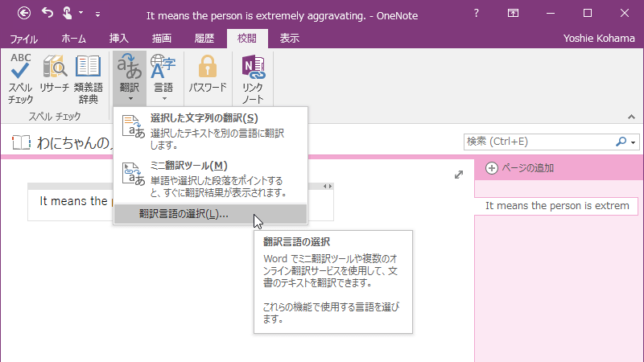Choose 選択した文字列の翻訳 menu item
644x362 pixels.
click(210, 131)
